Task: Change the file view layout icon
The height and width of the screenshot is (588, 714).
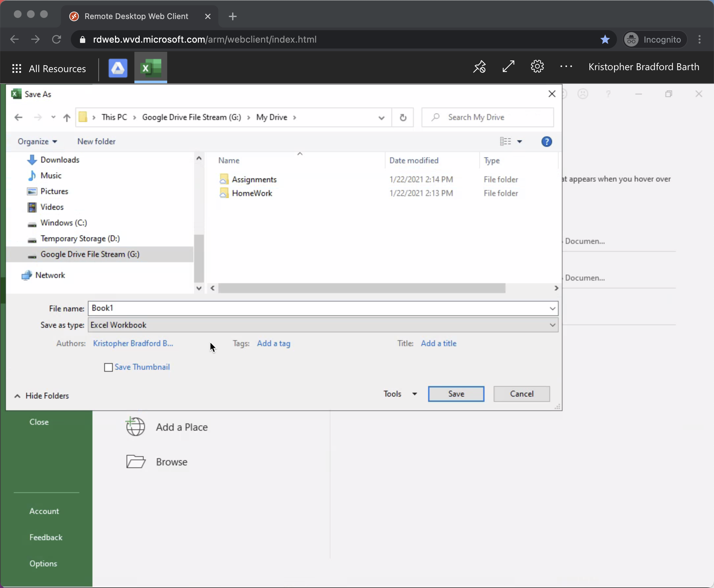Action: pyautogui.click(x=506, y=141)
